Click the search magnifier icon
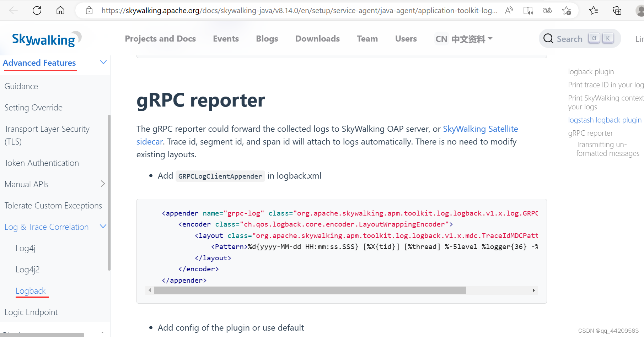 coord(548,38)
